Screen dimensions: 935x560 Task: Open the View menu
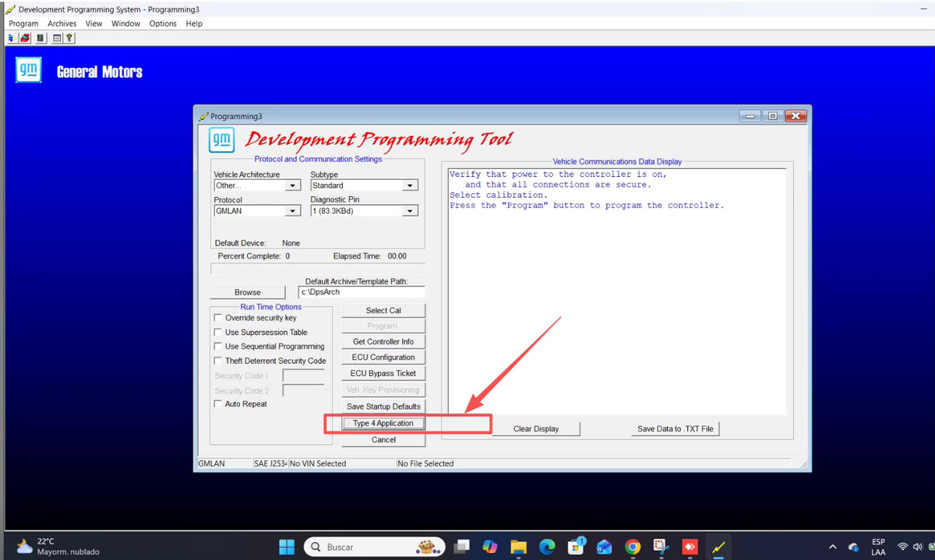coord(94,23)
